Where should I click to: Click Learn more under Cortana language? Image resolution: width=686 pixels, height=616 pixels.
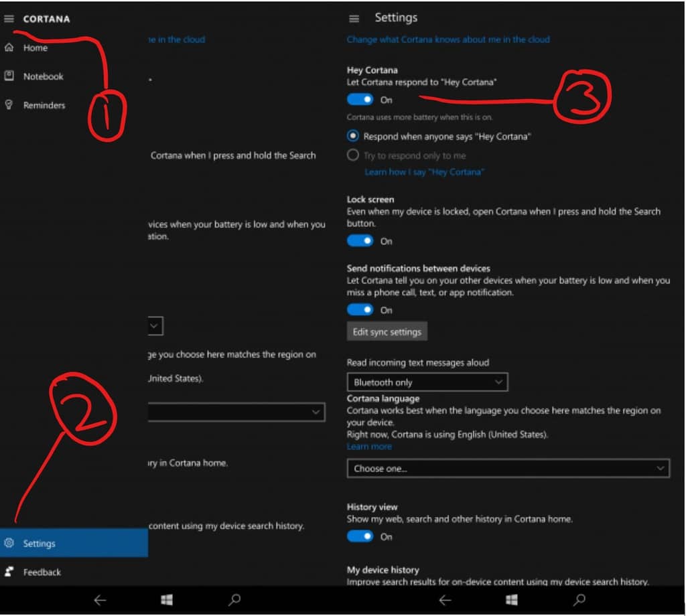coord(369,447)
